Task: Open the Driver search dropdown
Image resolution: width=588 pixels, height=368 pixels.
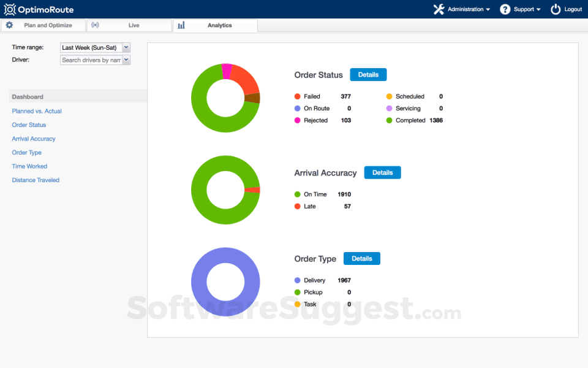Action: tap(125, 59)
